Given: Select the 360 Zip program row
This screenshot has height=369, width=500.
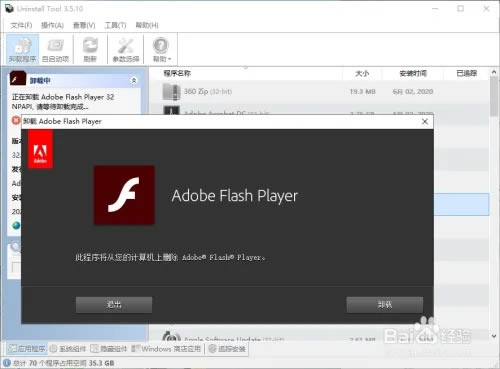Looking at the screenshot, I should 319,91.
